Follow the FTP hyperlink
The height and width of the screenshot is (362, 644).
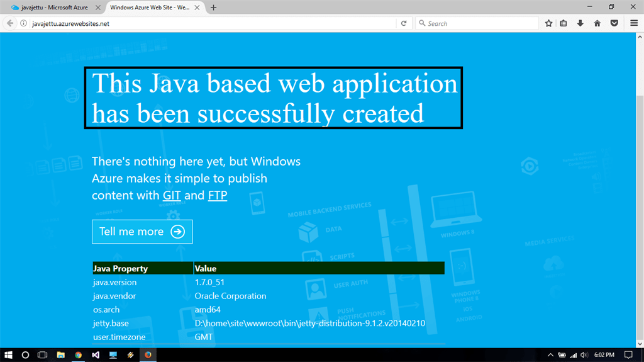point(218,195)
